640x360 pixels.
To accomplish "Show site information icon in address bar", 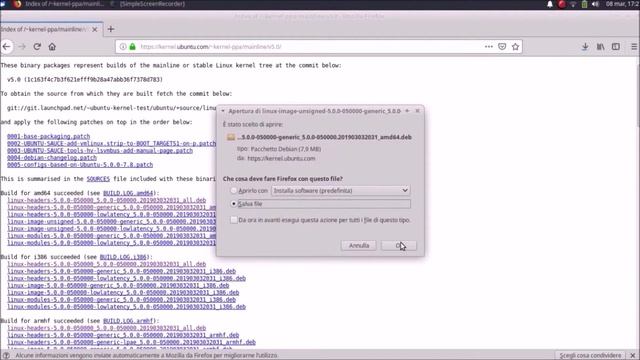I will click(x=123, y=47).
